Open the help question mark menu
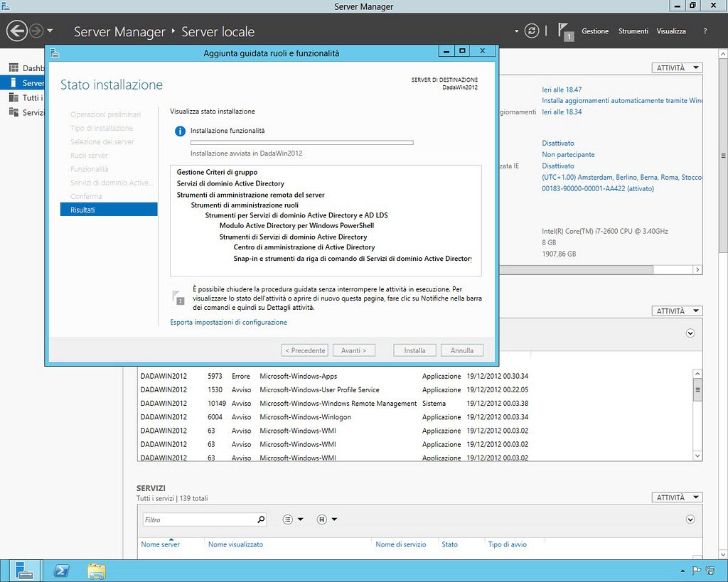Screen dimensions: 728x582 pyautogui.click(x=705, y=31)
